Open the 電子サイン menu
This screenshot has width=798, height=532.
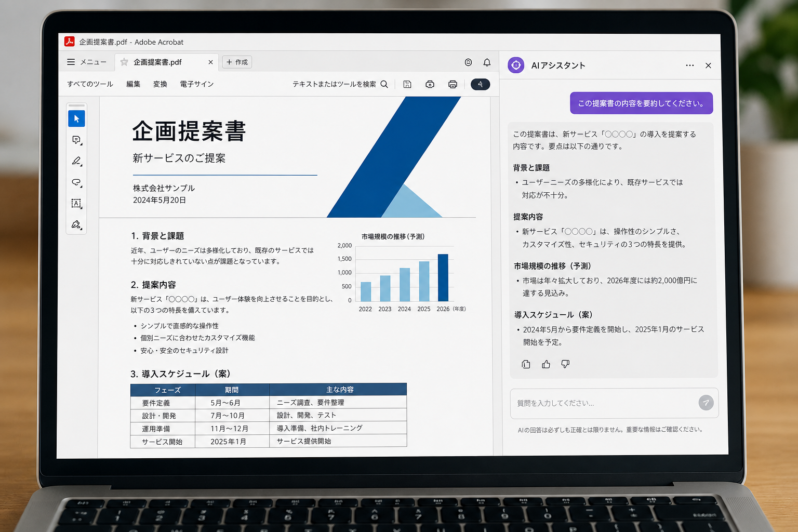pos(197,84)
